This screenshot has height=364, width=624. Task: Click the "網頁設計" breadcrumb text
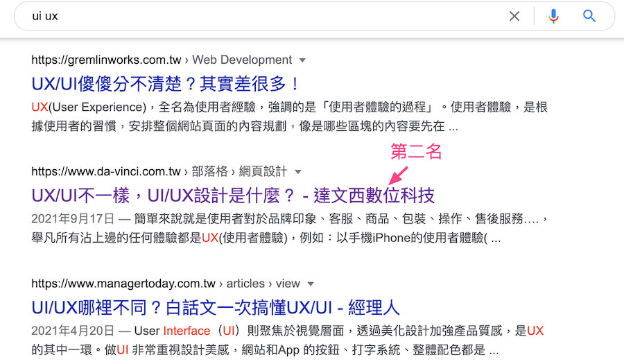263,172
